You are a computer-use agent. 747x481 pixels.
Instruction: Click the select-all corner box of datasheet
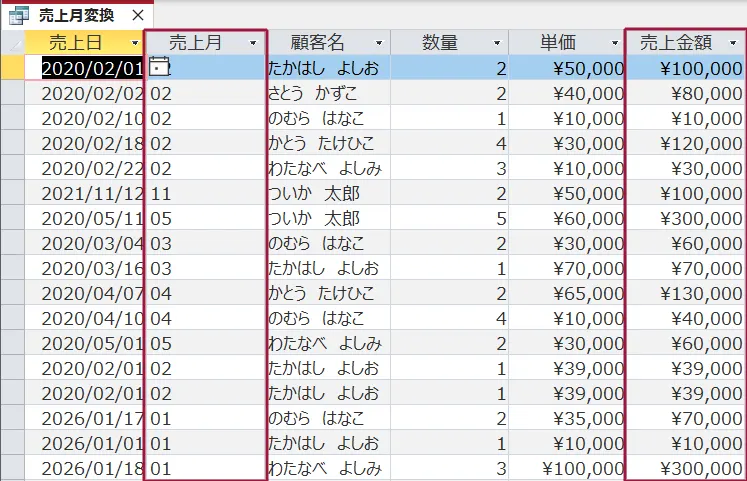[11, 43]
